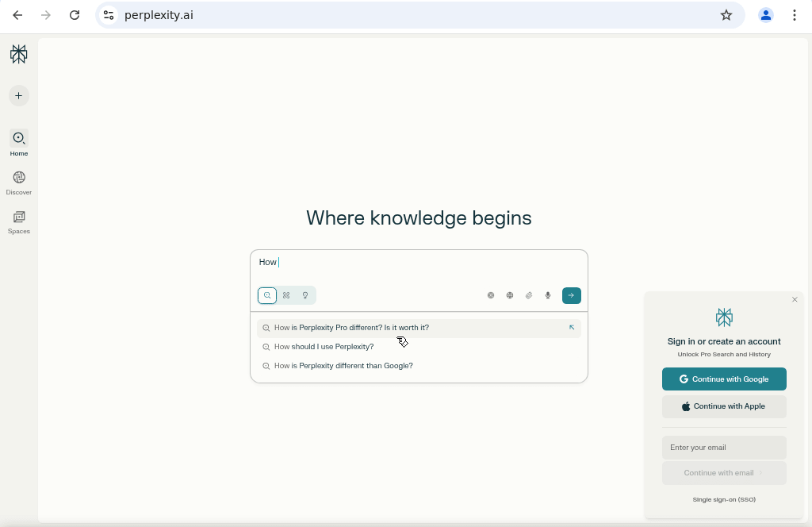The height and width of the screenshot is (527, 812).
Task: Close the sign-in popup
Action: point(795,299)
